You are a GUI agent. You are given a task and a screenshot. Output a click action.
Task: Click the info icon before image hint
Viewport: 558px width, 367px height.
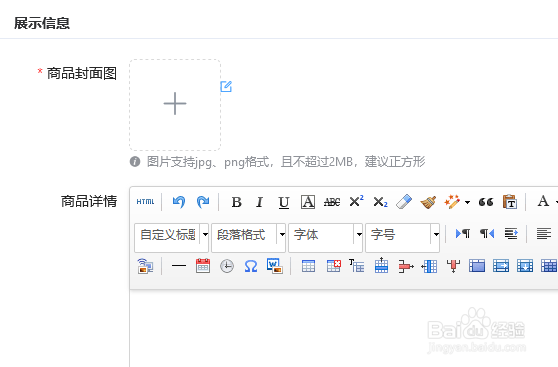coord(135,162)
